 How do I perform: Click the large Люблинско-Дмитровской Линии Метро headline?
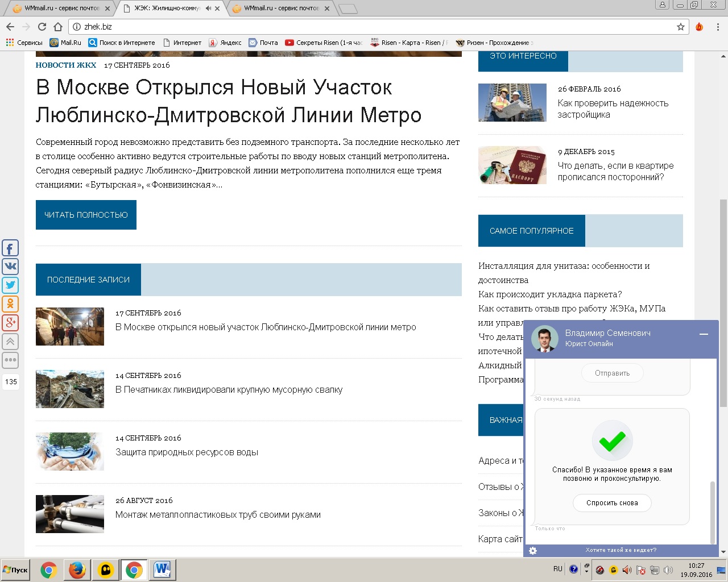pos(229,101)
